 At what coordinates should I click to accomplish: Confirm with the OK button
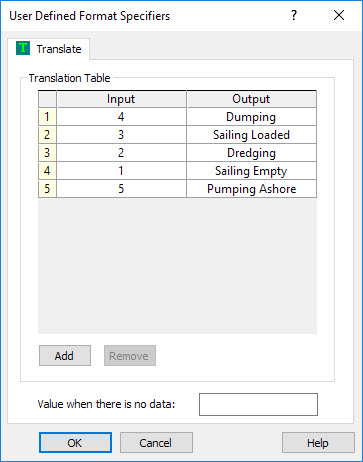(75, 443)
